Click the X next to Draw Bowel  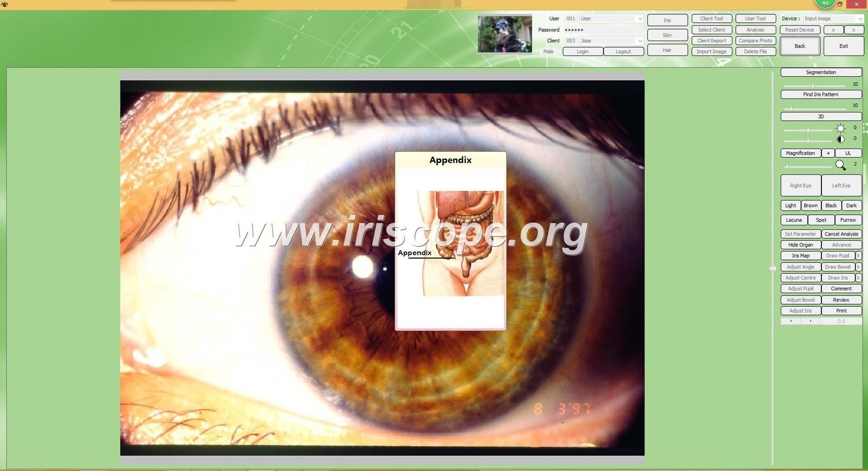coord(858,267)
